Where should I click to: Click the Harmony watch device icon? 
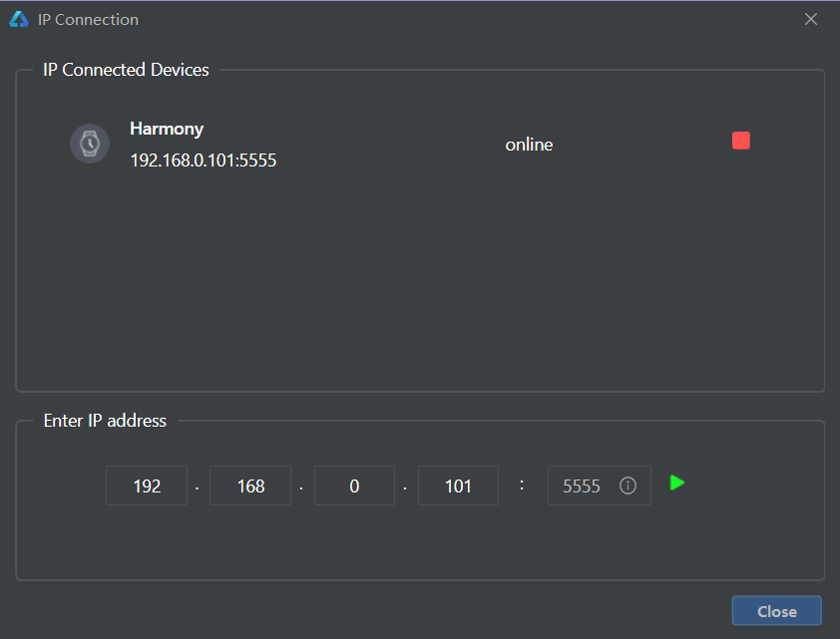tap(90, 144)
